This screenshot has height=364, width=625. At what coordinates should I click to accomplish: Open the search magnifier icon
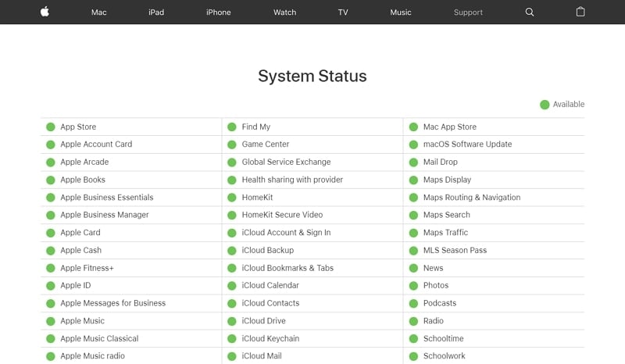pyautogui.click(x=530, y=12)
